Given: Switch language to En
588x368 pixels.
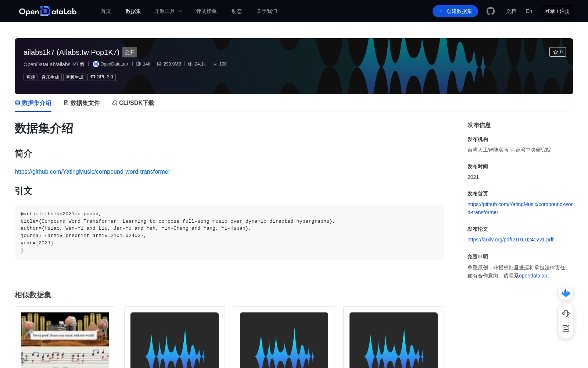Looking at the screenshot, I should [x=529, y=11].
